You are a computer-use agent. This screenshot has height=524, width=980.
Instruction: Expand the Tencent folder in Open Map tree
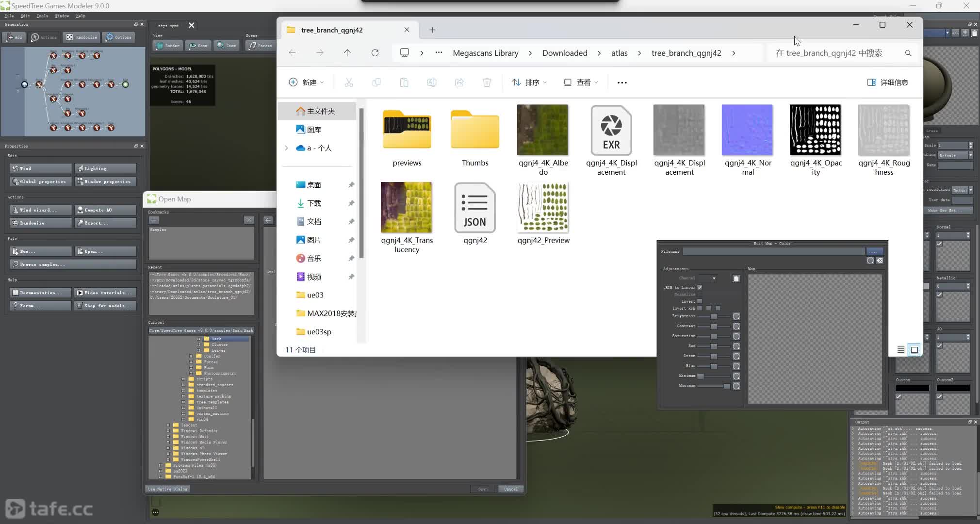[168, 425]
